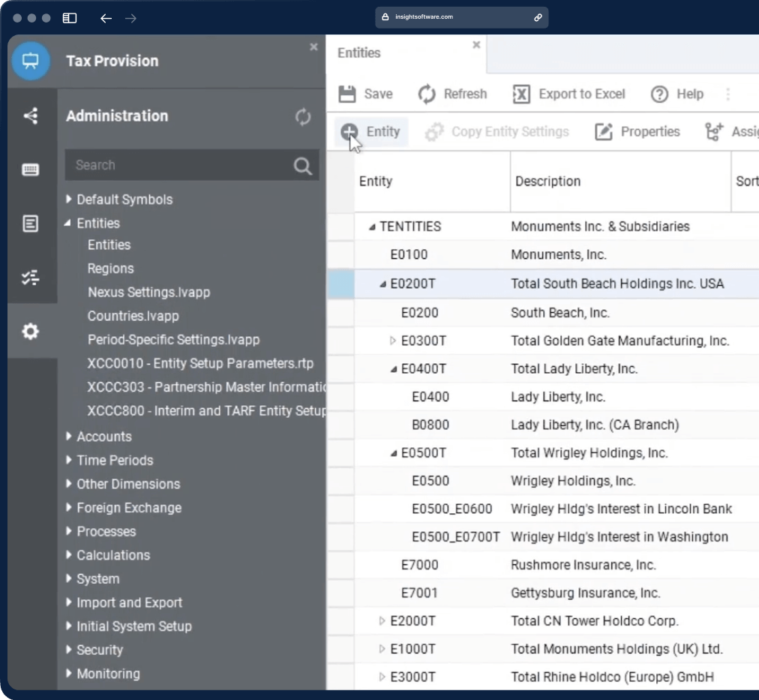Expand the Monitoring node
Screen dimensions: 759x700
click(x=69, y=674)
